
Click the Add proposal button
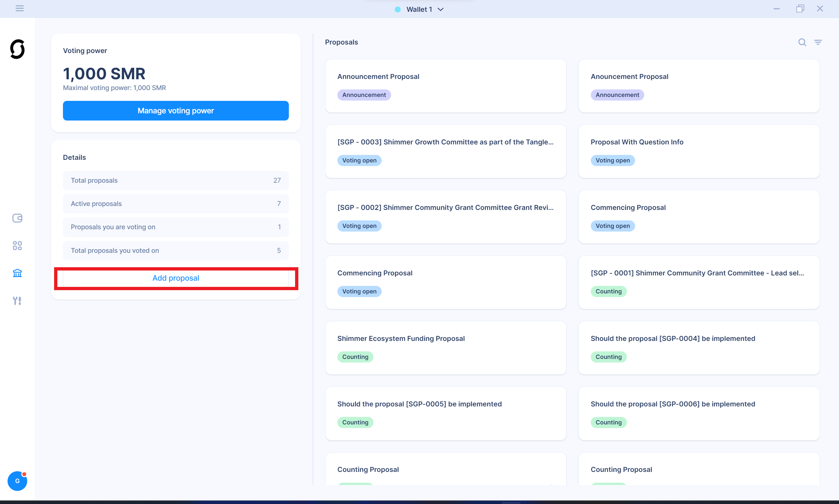point(176,278)
